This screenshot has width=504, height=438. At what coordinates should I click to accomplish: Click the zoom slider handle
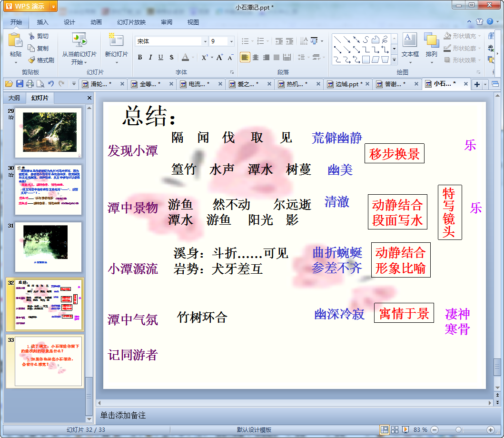[459, 429]
